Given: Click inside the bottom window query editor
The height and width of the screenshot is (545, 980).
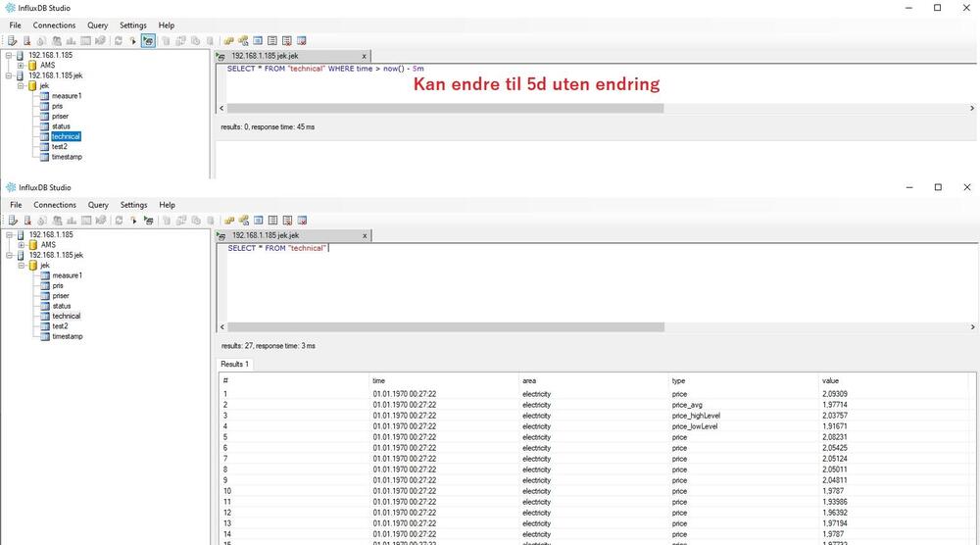Looking at the screenshot, I should point(588,284).
